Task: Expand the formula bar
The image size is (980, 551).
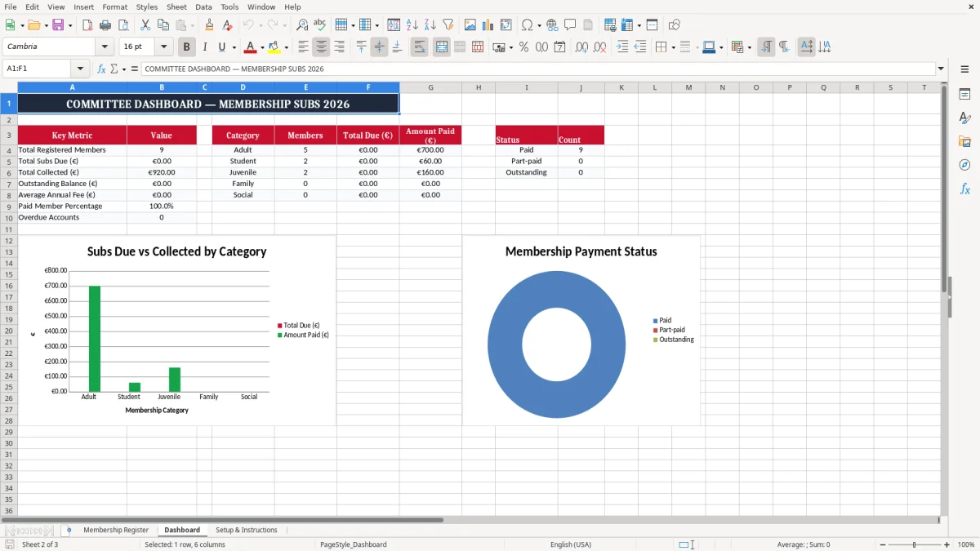Action: coord(941,69)
